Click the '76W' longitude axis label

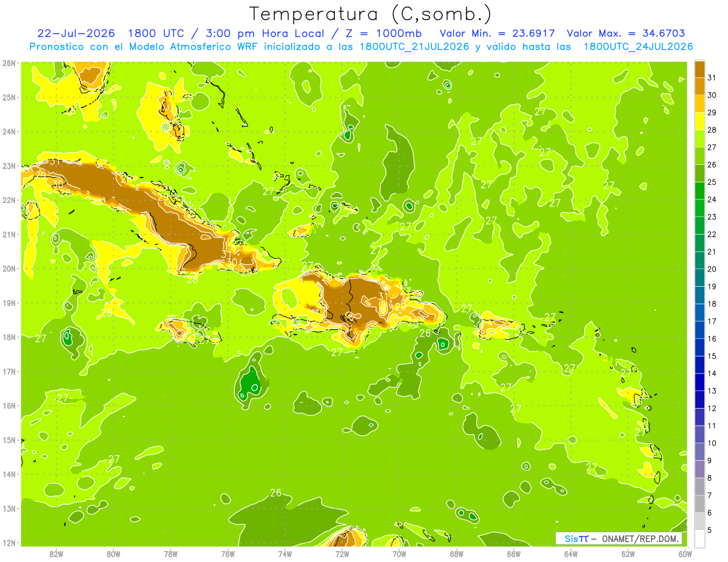(x=227, y=554)
